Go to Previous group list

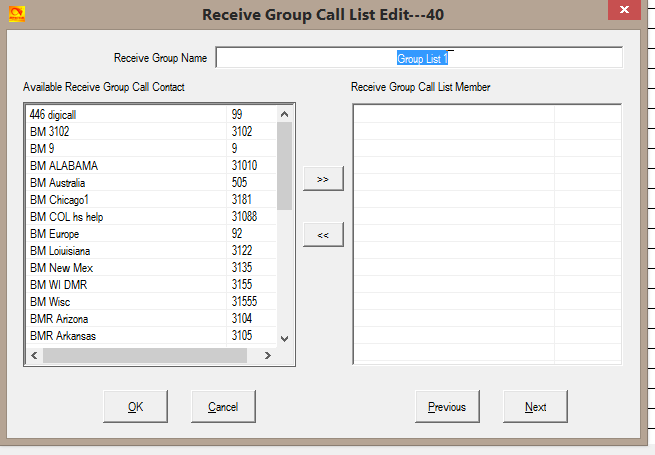447,406
